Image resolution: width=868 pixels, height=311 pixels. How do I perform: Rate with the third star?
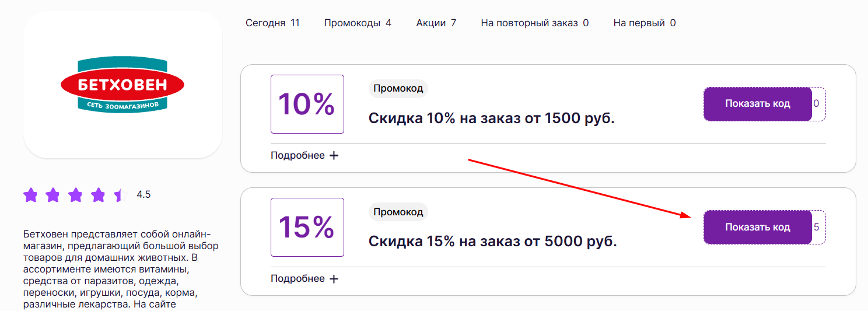tap(75, 195)
